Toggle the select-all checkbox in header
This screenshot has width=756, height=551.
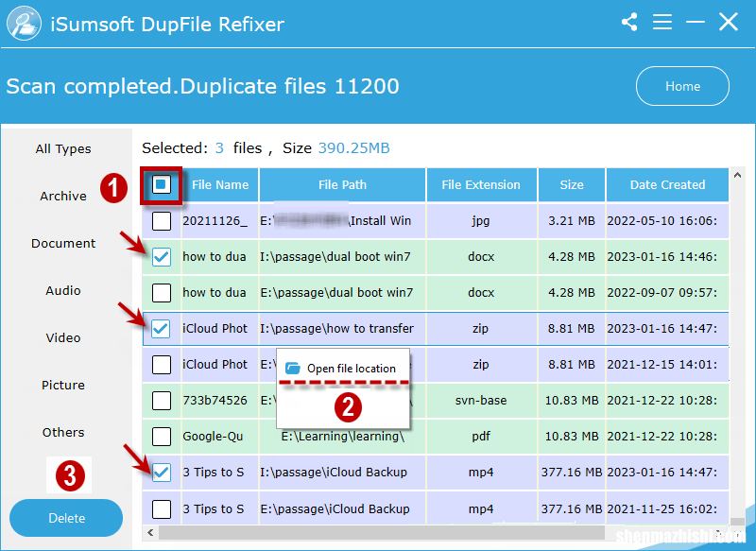pyautogui.click(x=162, y=184)
